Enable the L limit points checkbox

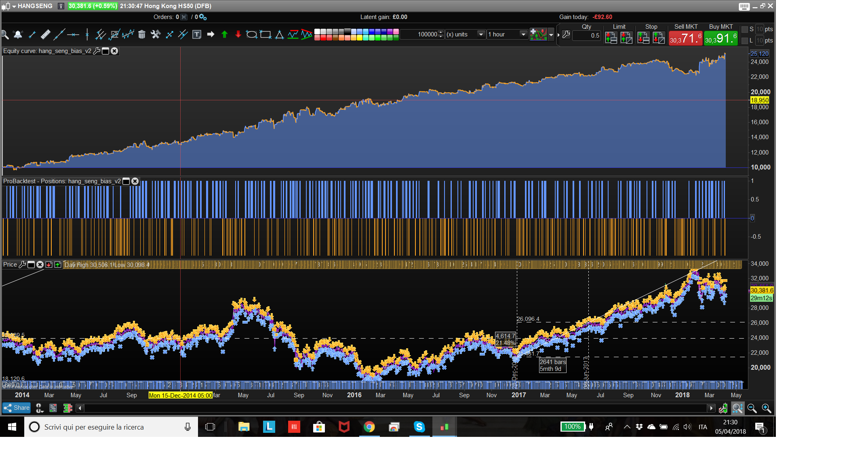pos(745,41)
